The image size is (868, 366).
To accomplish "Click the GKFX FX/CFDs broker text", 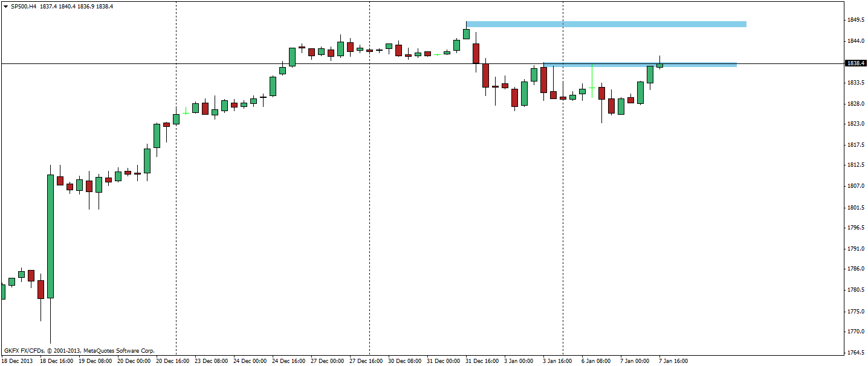I will pyautogui.click(x=24, y=350).
